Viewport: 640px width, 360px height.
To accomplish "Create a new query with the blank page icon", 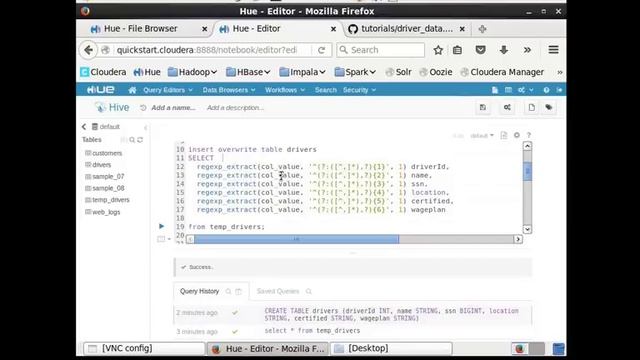I will tap(531, 107).
